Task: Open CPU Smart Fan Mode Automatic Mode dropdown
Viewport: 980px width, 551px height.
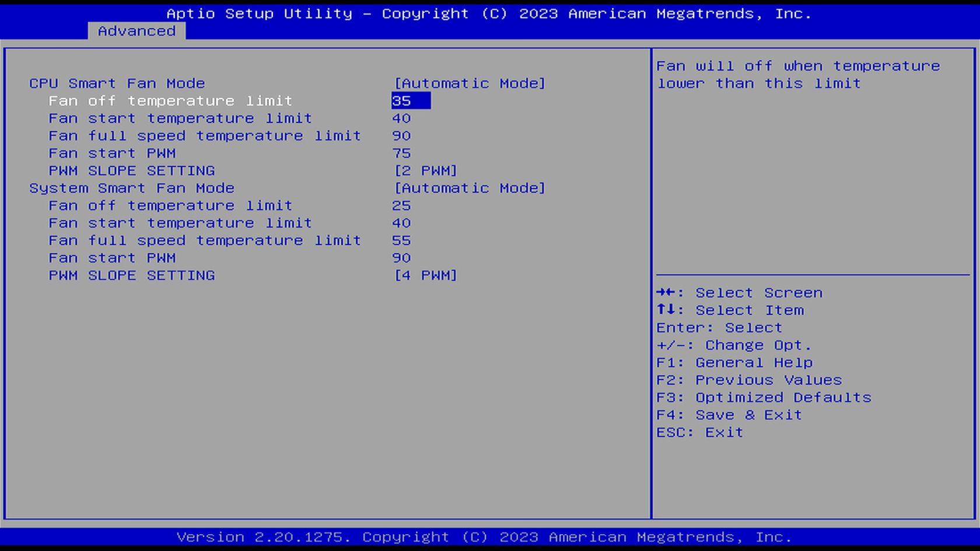Action: click(470, 83)
